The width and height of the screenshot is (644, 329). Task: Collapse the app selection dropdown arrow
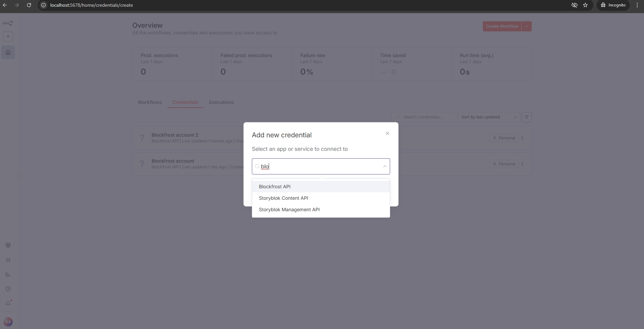[x=385, y=166]
